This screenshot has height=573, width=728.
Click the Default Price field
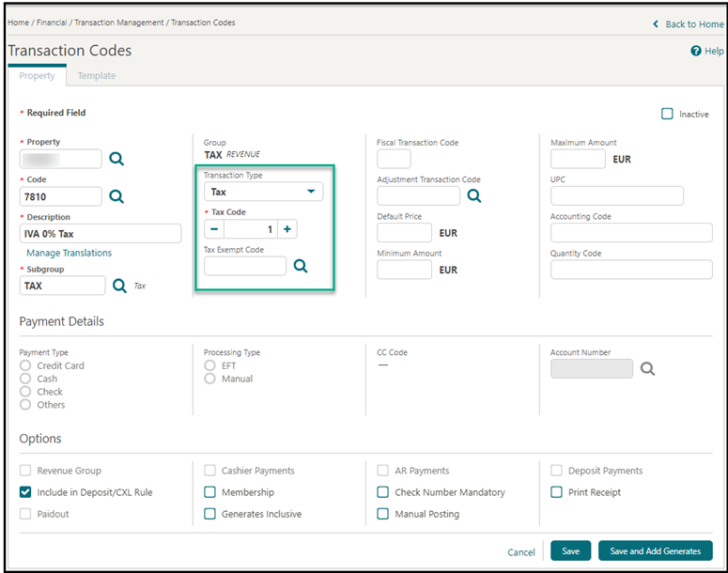(405, 233)
